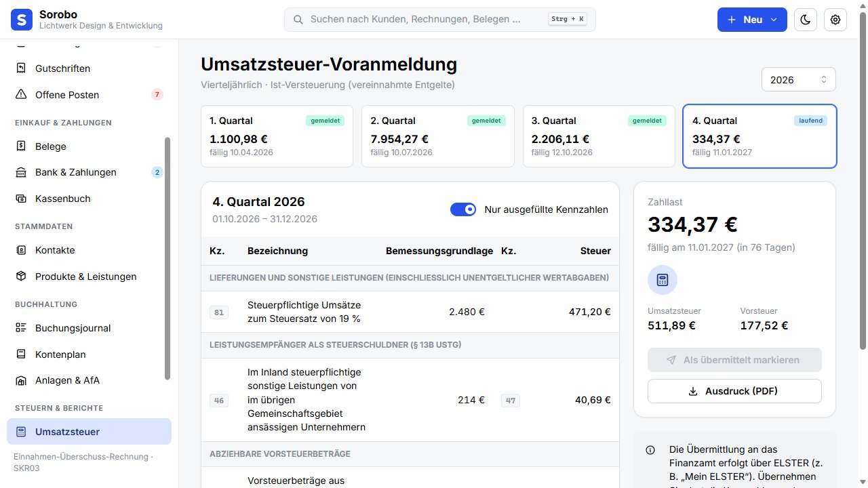Focus the search field for Kunden, Rechnungen
The width and height of the screenshot is (868, 488).
point(440,20)
